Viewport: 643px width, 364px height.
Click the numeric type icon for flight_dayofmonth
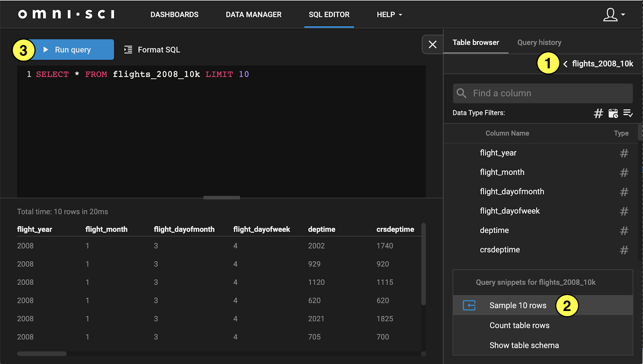pyautogui.click(x=624, y=192)
